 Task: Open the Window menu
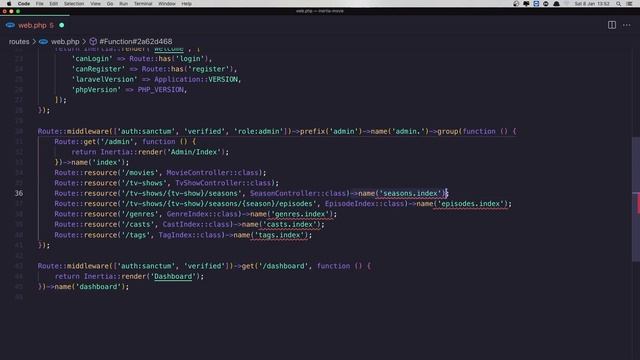(167, 4)
